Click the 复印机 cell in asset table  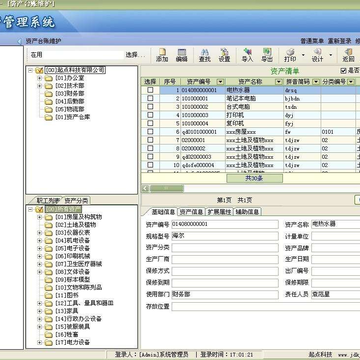click(x=254, y=123)
